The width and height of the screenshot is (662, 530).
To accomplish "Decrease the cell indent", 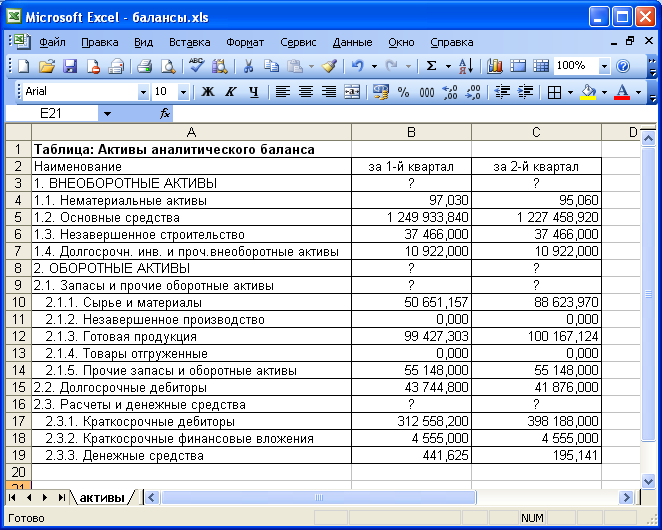I will coord(502,92).
